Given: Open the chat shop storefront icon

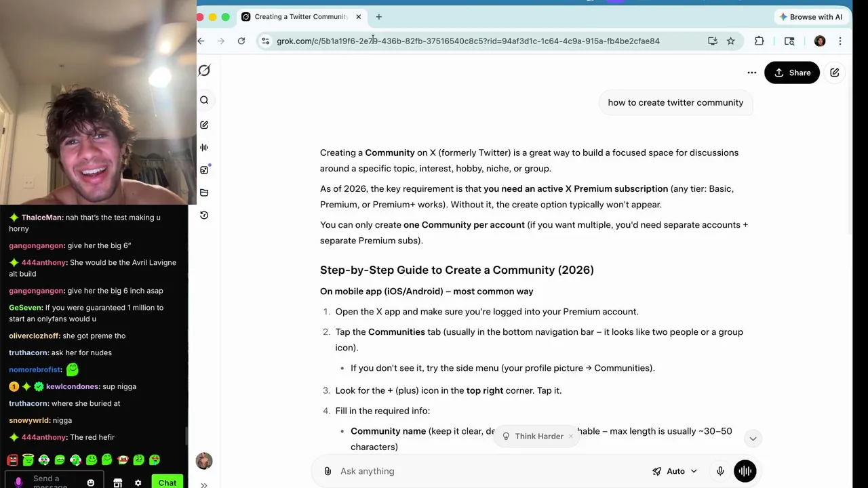Looking at the screenshot, I should pyautogui.click(x=117, y=483).
